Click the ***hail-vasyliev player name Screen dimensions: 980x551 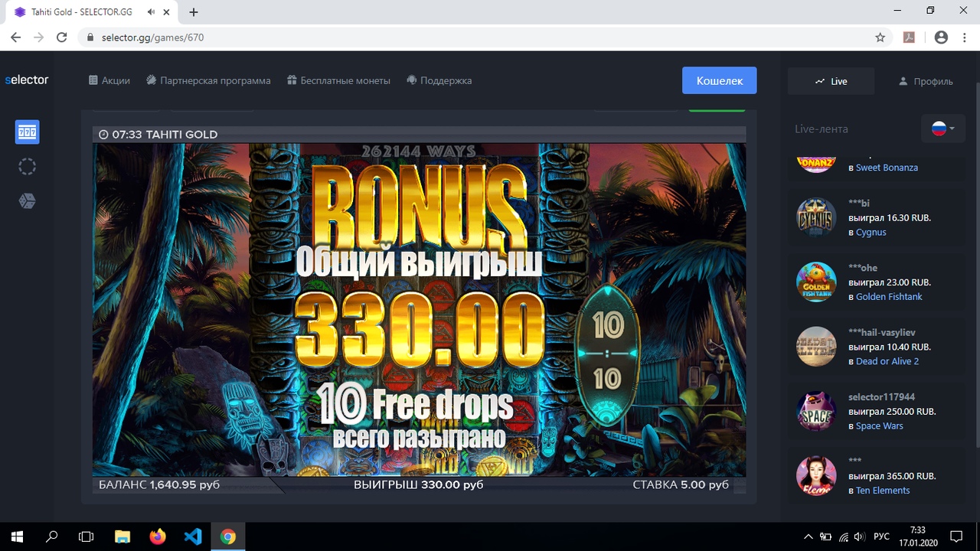click(881, 332)
